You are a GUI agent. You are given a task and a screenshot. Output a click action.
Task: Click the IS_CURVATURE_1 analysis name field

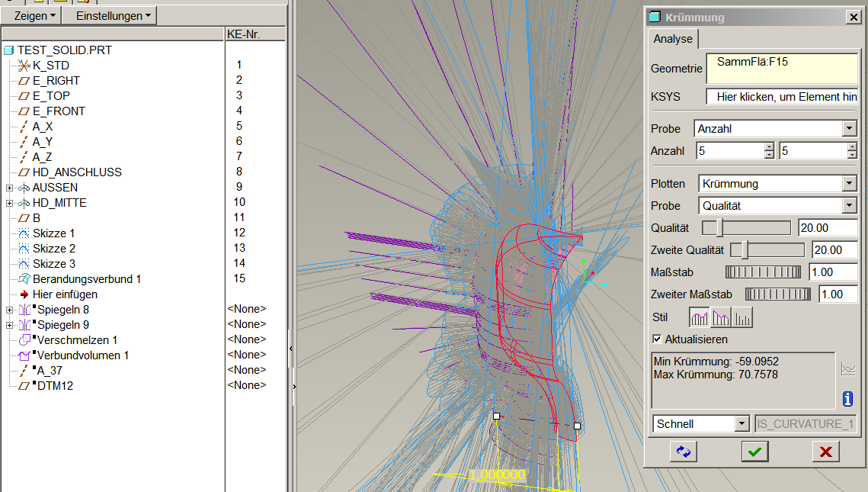click(806, 424)
